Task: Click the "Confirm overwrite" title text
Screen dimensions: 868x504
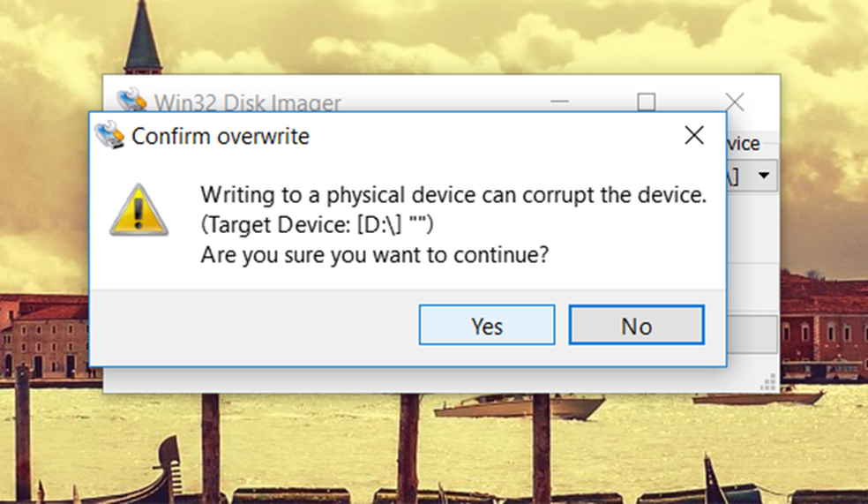Action: click(x=221, y=137)
